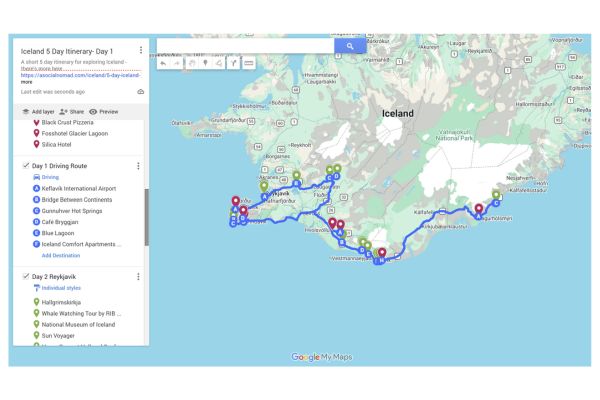Click the Iceland country label on the map
The height and width of the screenshot is (400, 600).
click(x=398, y=113)
